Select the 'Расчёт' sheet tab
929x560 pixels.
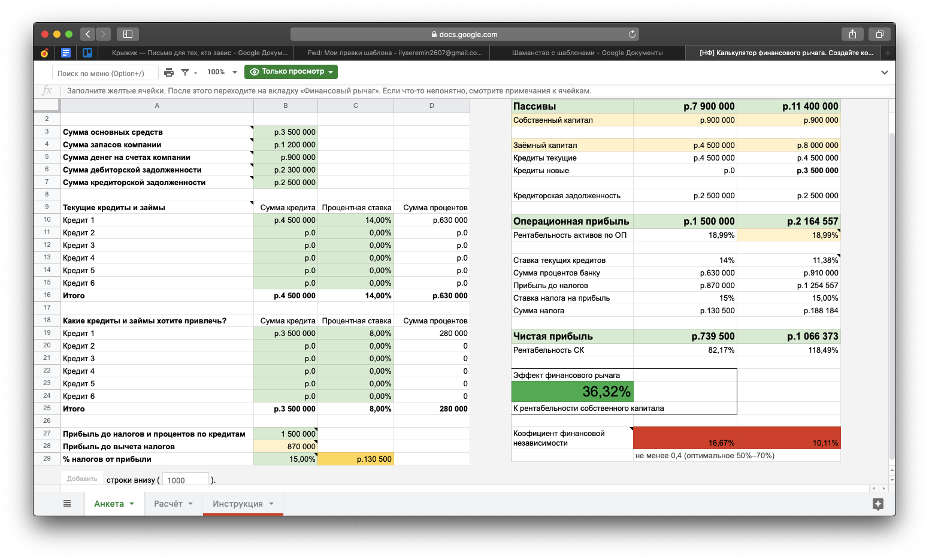(168, 504)
